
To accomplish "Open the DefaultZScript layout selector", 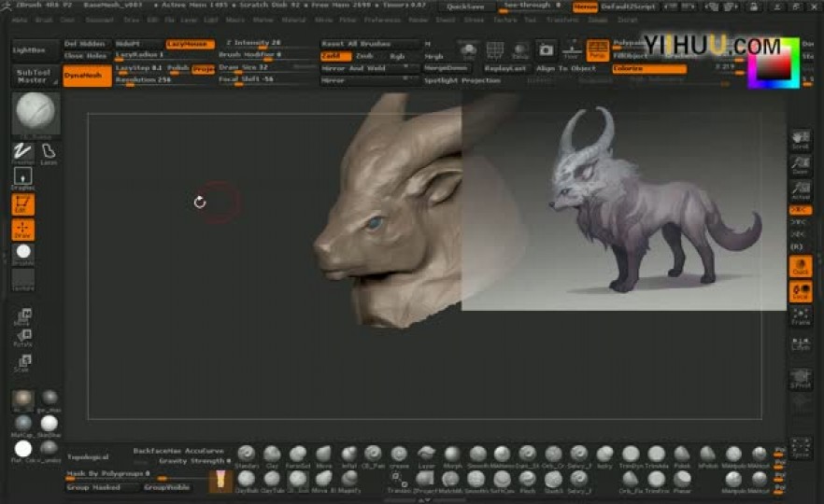I will (629, 7).
